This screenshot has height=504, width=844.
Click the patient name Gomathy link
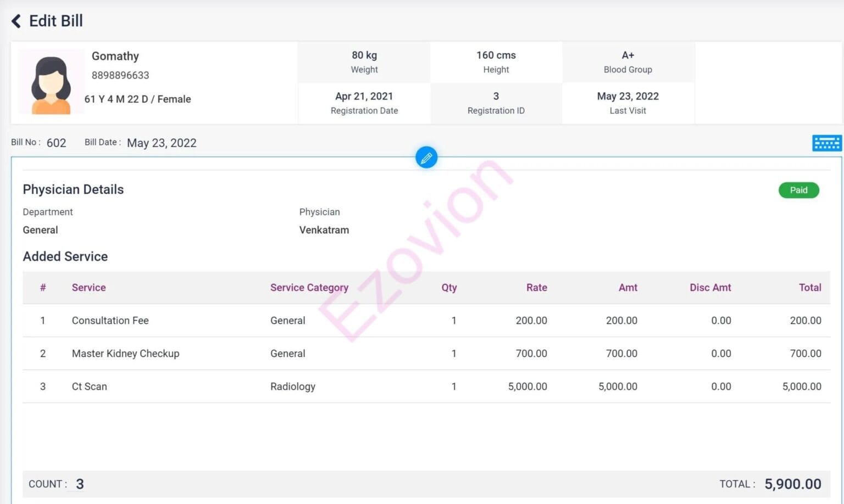coord(115,56)
